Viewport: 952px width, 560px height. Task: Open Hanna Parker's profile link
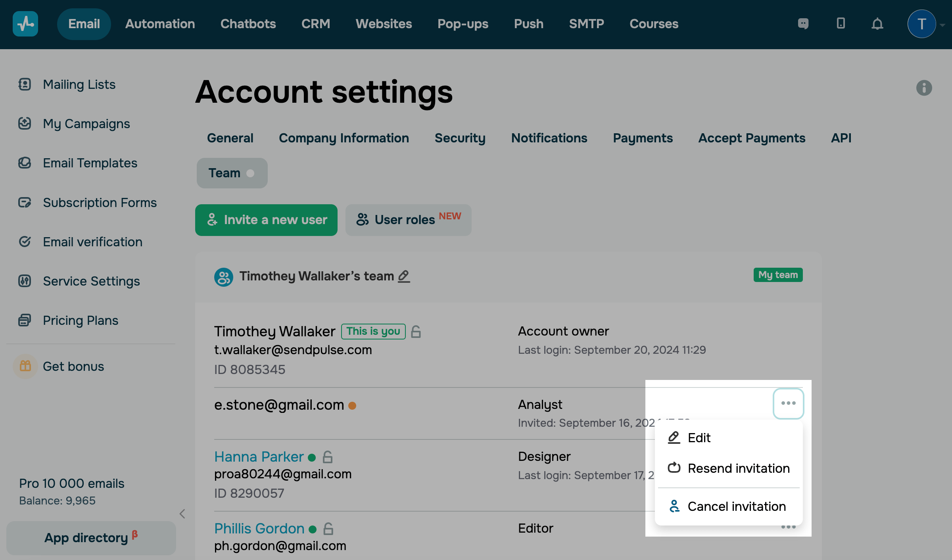click(x=259, y=457)
